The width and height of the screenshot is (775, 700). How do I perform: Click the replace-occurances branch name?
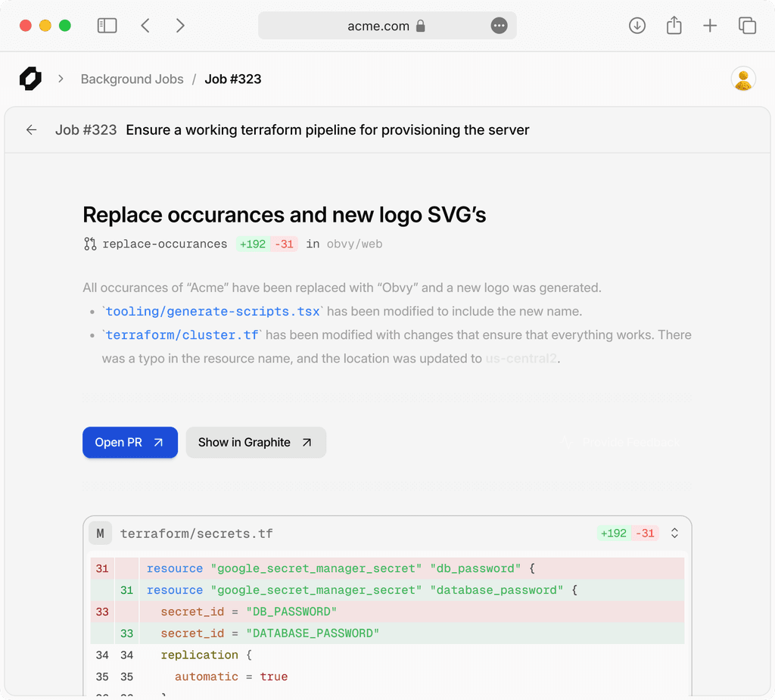coord(164,244)
